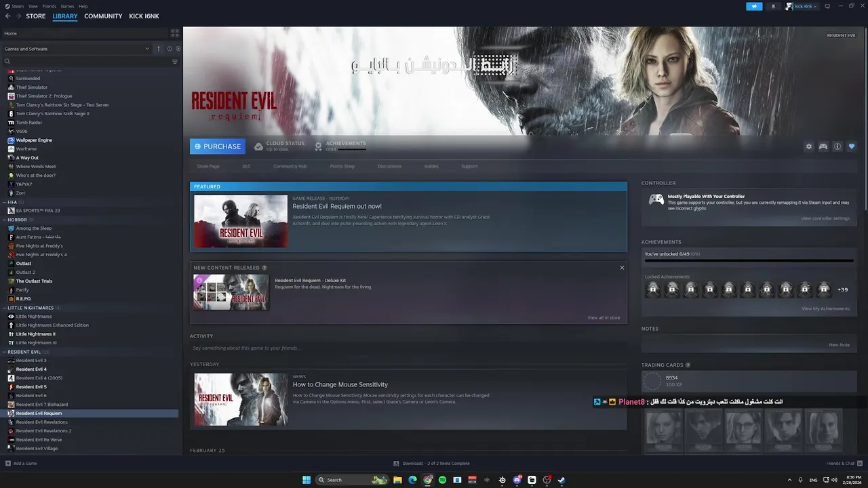This screenshot has width=868, height=488.
Task: Open the Windows Start button
Action: (x=307, y=480)
